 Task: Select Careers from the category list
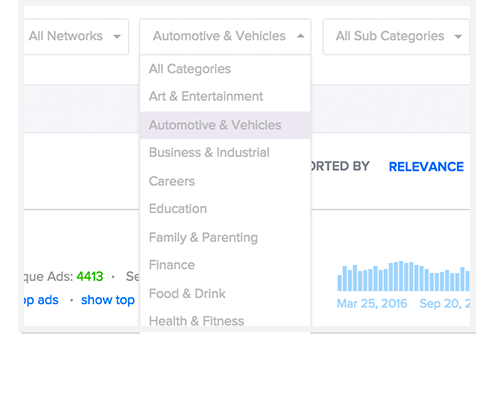pyautogui.click(x=225, y=181)
